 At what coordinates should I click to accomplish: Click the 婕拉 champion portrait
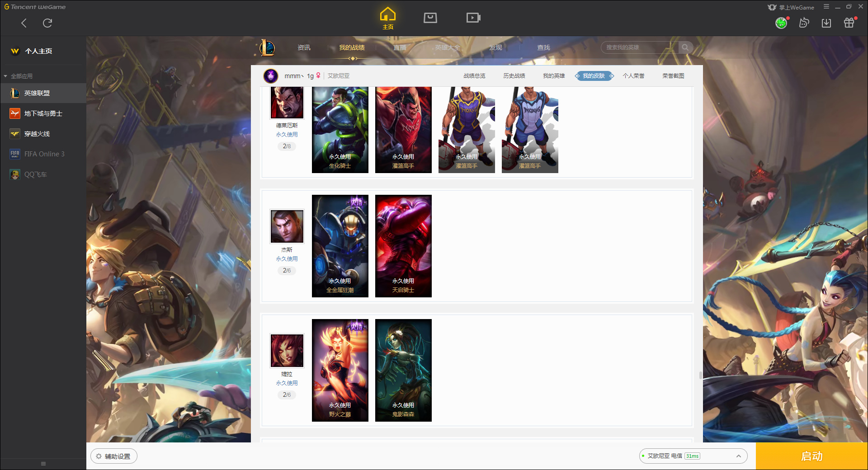tap(287, 351)
